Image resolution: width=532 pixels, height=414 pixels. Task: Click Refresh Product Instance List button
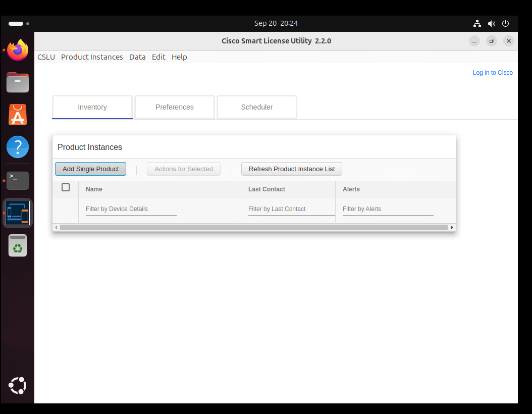click(x=292, y=169)
